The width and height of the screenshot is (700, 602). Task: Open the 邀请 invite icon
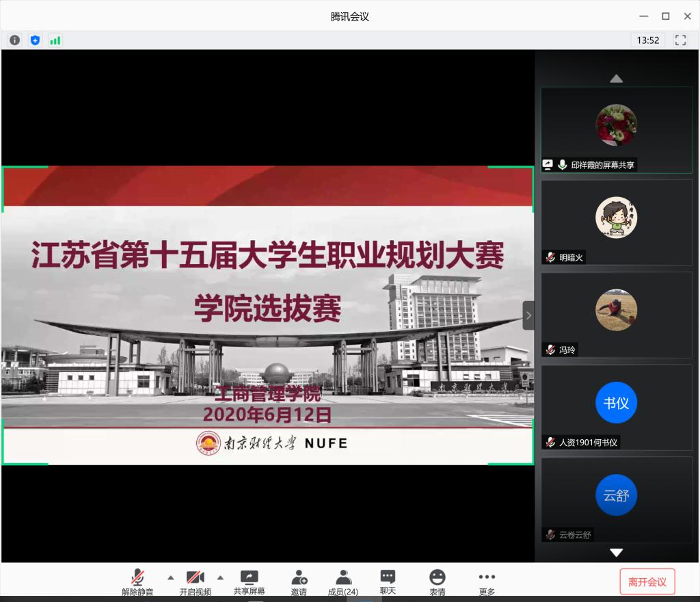pos(299,581)
